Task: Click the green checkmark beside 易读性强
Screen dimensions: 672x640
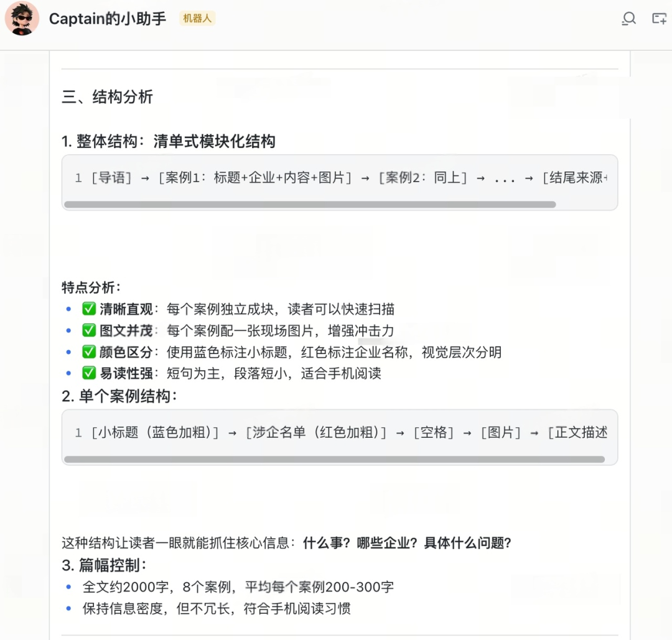Action: (x=89, y=373)
